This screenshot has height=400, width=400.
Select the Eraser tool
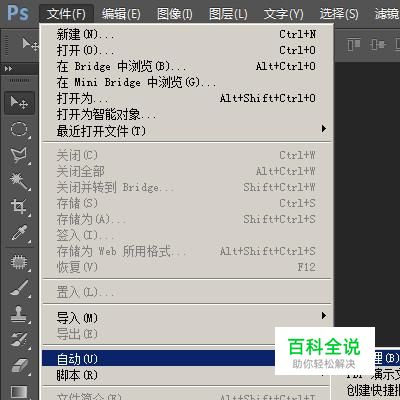click(19, 365)
